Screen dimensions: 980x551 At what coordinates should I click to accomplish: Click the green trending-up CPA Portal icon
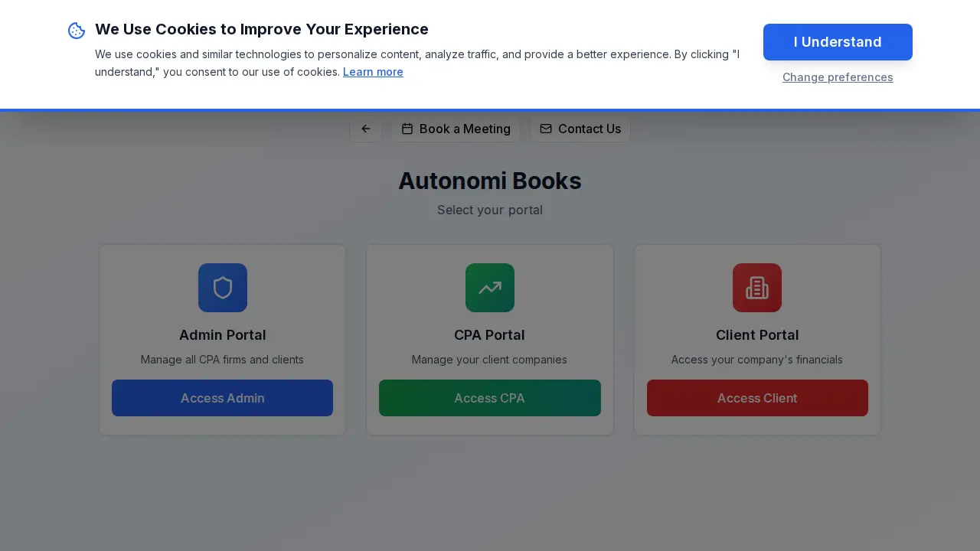tap(490, 288)
